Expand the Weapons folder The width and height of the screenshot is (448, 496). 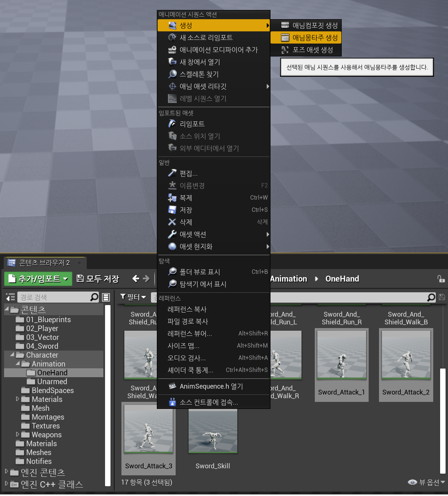17,434
